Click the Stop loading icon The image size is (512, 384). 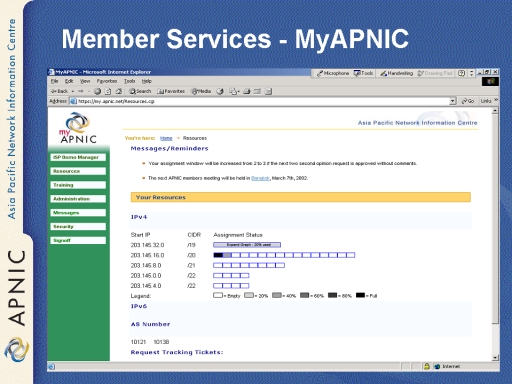[97, 91]
